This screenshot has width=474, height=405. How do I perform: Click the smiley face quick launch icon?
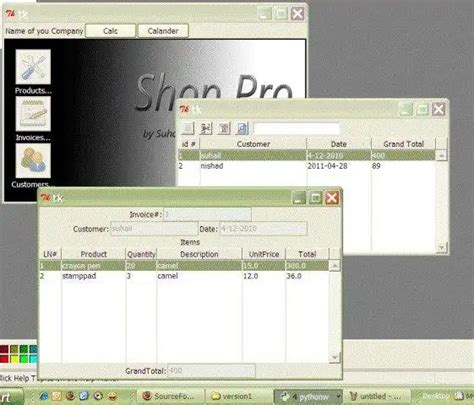click(x=113, y=396)
